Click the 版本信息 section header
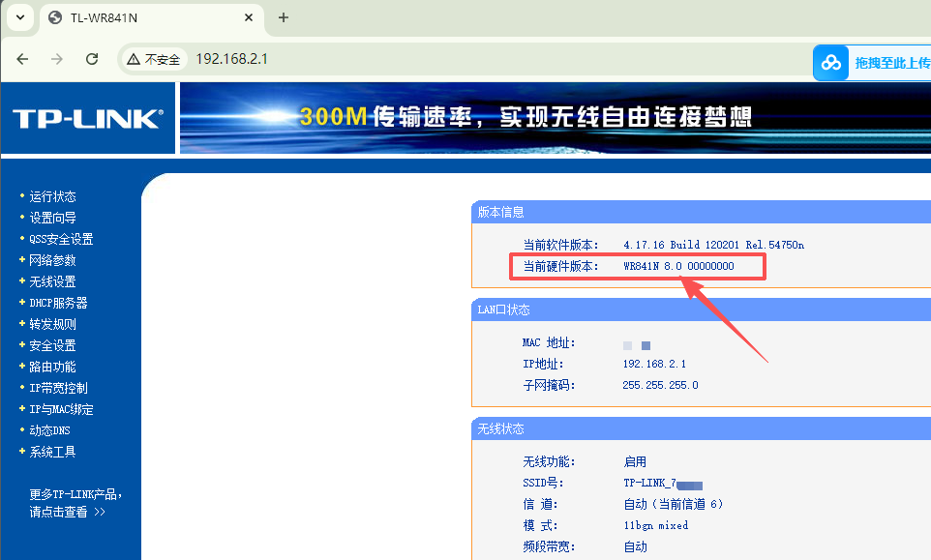 [500, 213]
